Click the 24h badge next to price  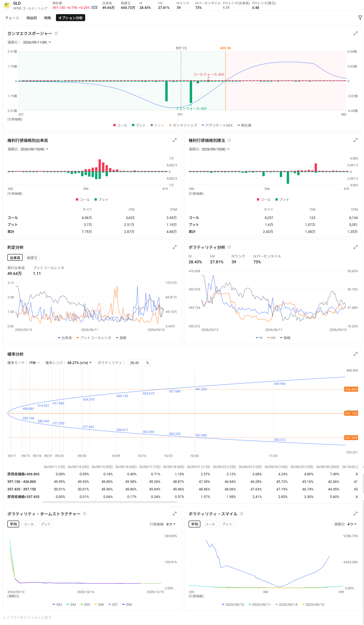94,8
